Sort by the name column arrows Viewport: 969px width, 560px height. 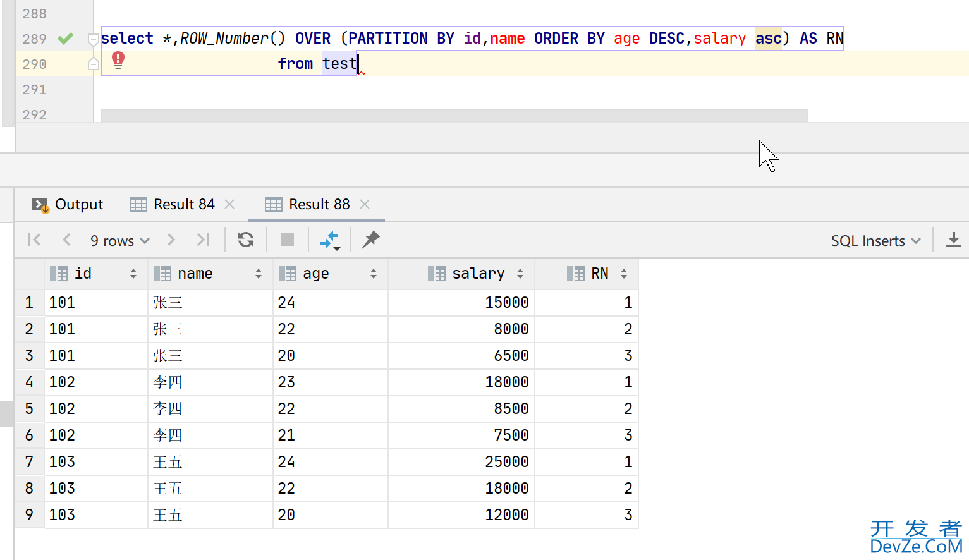coord(259,274)
